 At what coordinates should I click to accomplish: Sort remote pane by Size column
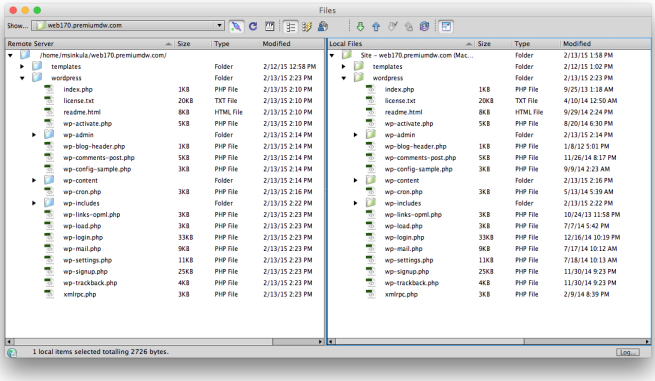[192, 43]
